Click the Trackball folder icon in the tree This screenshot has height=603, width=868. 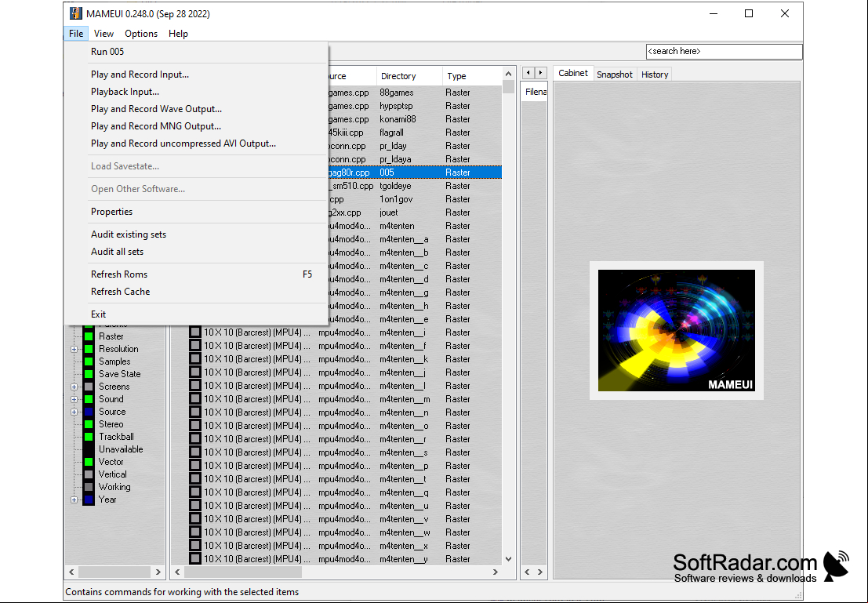tap(89, 437)
